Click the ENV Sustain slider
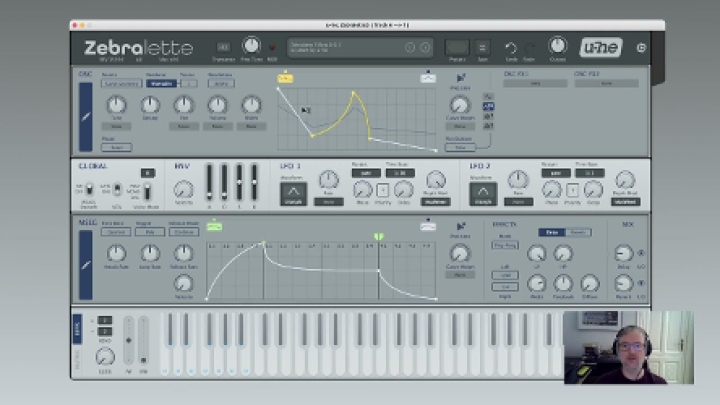720x405 pixels. pyautogui.click(x=239, y=182)
